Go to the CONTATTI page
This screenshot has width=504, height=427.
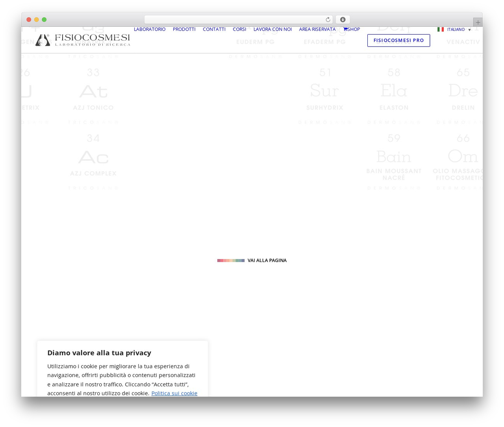(x=214, y=29)
